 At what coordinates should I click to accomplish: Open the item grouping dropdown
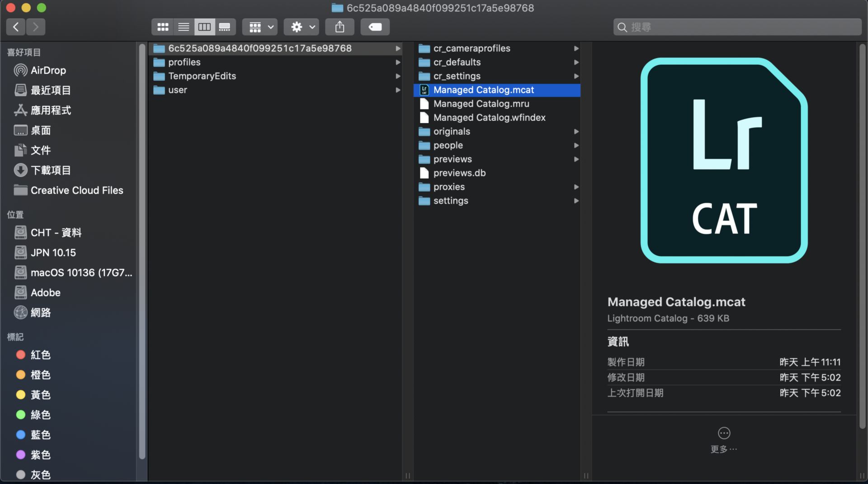pos(259,27)
